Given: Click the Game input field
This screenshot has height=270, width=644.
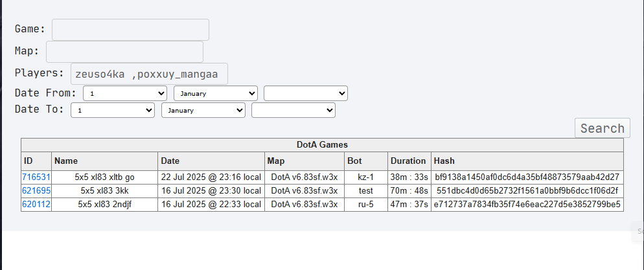Looking at the screenshot, I should tap(130, 30).
